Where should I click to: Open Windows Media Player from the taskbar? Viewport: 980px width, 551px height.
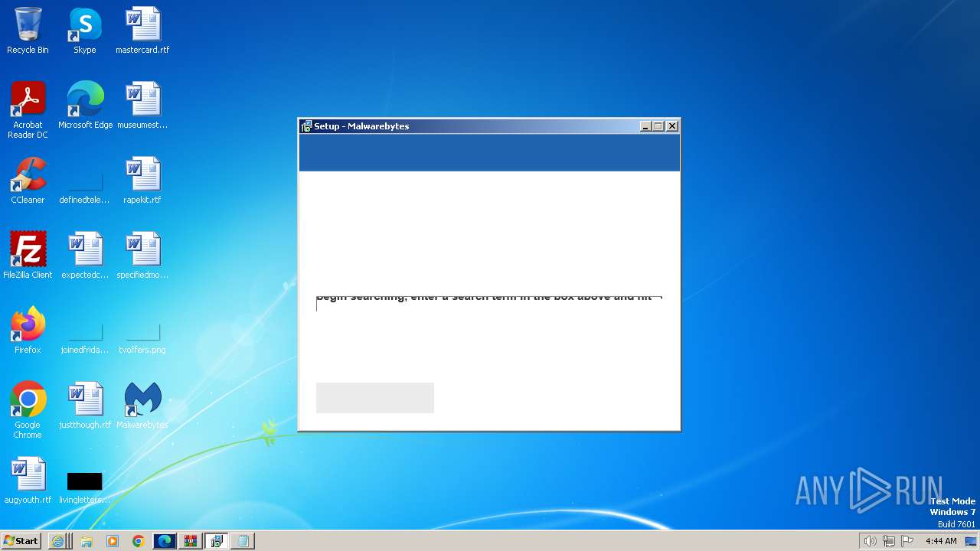point(113,541)
